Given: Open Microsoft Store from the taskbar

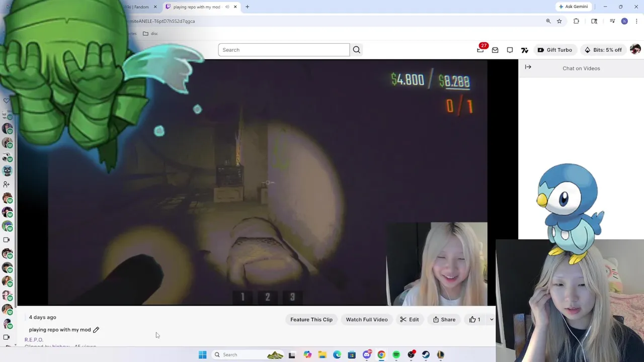Looking at the screenshot, I should coord(352,354).
